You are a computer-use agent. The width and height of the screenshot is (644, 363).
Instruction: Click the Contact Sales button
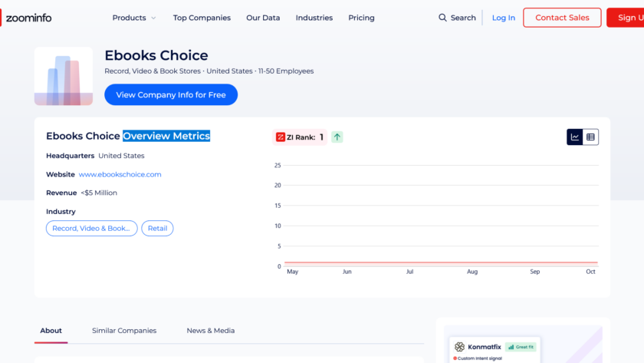point(562,18)
